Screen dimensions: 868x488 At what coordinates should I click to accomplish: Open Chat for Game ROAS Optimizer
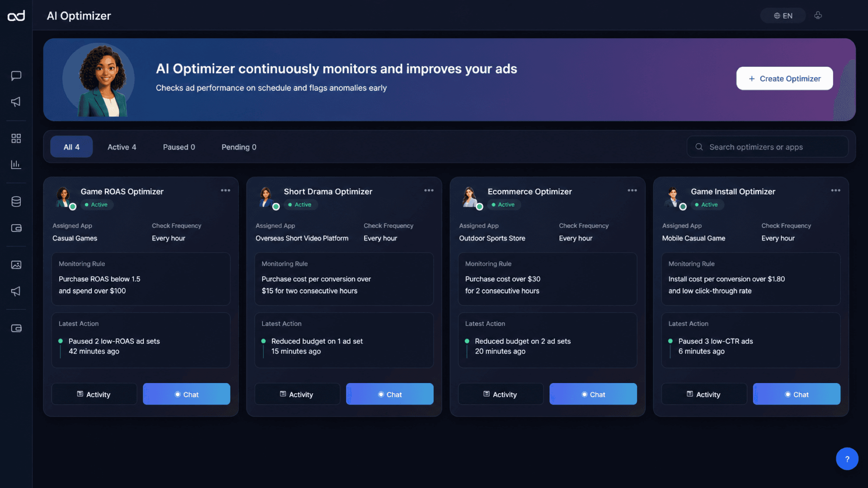(187, 394)
